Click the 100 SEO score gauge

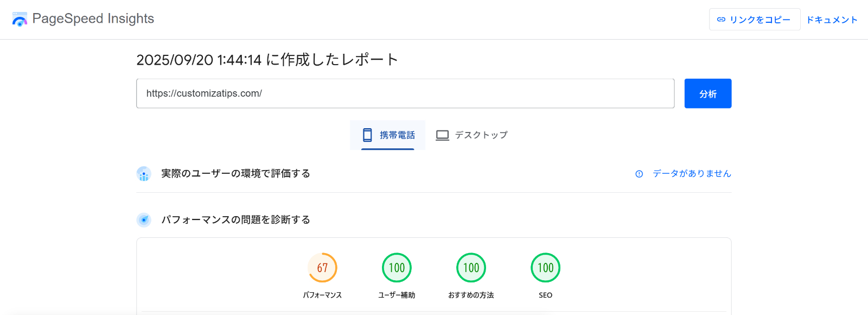[x=545, y=268]
